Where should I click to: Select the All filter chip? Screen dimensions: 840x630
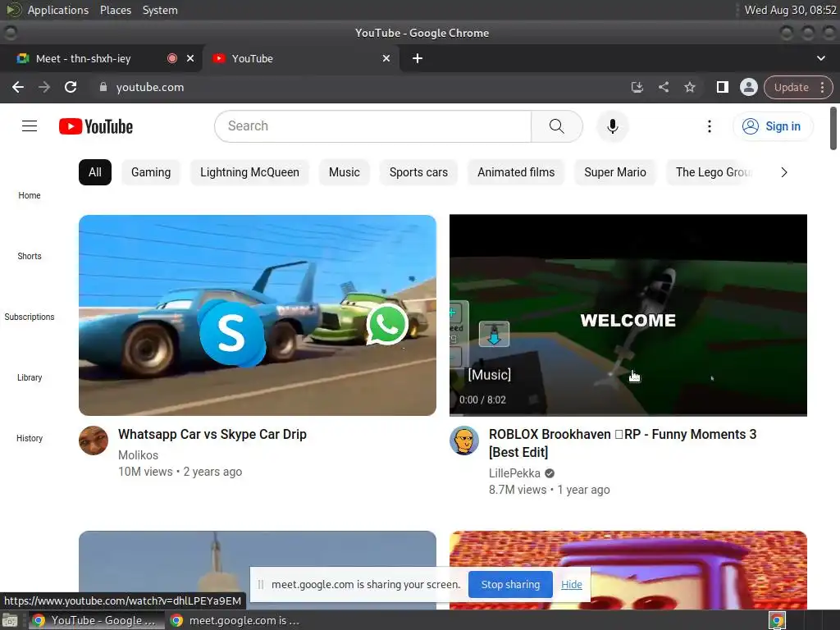click(x=95, y=172)
